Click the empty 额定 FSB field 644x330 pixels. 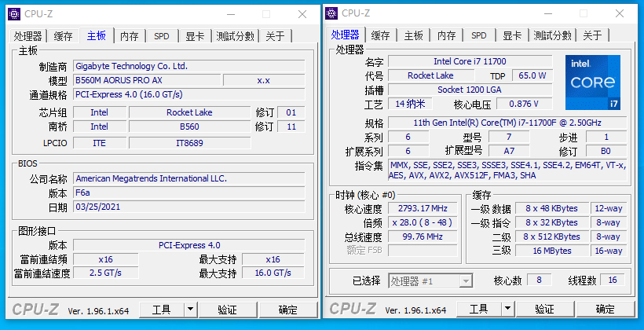click(x=423, y=251)
